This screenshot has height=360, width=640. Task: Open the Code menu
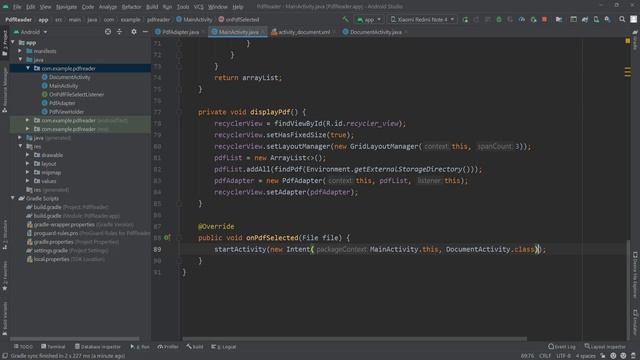(x=87, y=7)
